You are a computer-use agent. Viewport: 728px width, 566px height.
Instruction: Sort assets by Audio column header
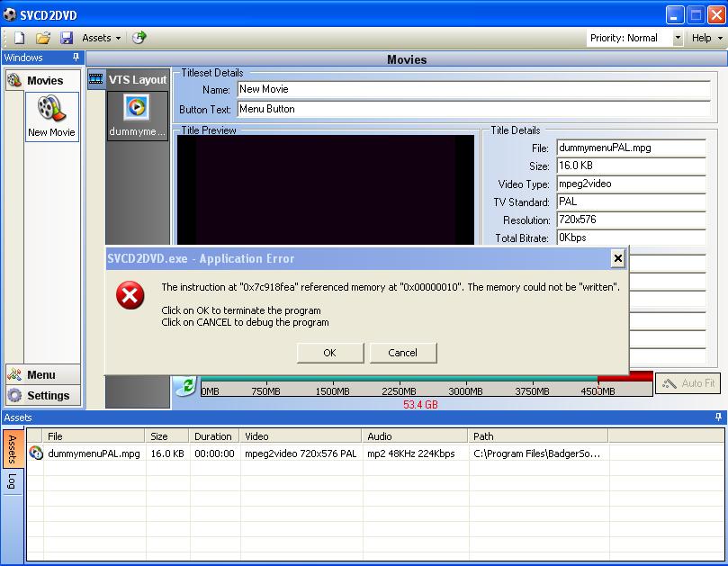[415, 436]
